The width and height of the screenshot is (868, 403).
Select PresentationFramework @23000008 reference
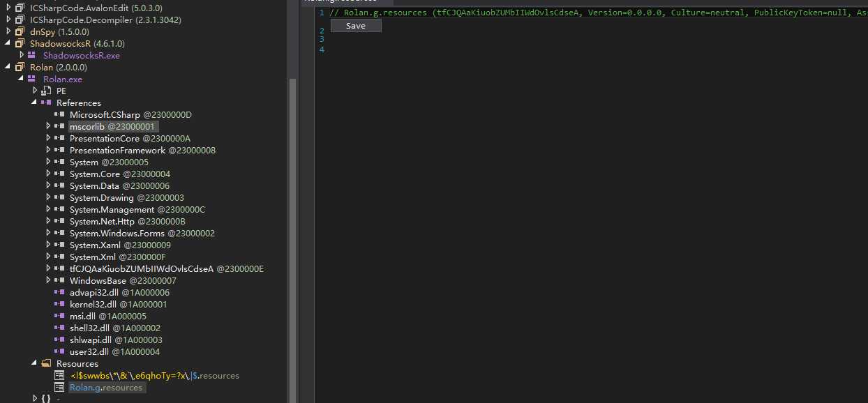(142, 150)
